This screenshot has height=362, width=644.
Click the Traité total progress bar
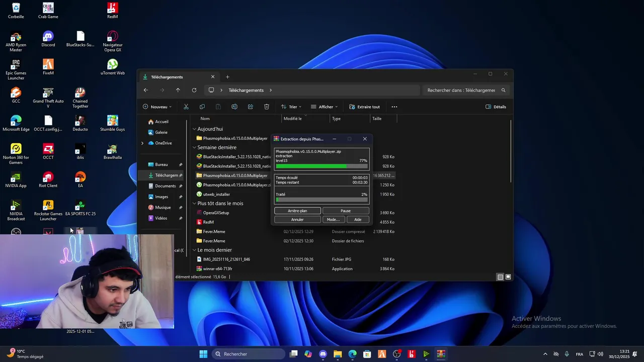click(x=321, y=200)
